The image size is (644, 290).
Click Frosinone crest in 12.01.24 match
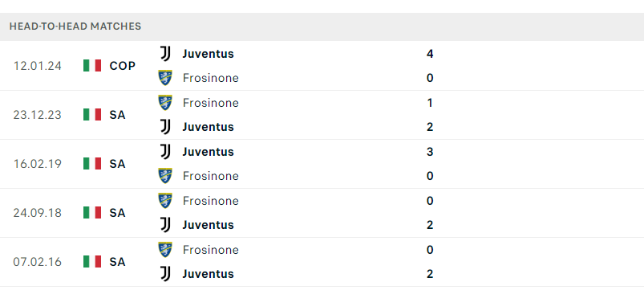[165, 78]
